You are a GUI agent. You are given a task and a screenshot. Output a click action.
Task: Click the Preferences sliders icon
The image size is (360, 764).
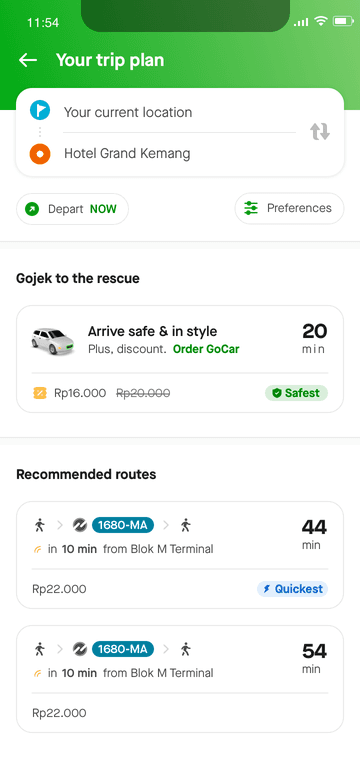[251, 208]
